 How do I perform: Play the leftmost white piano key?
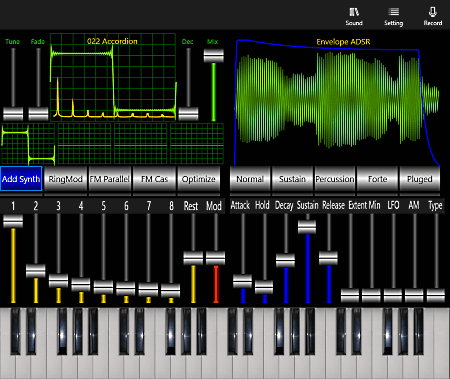[8, 365]
